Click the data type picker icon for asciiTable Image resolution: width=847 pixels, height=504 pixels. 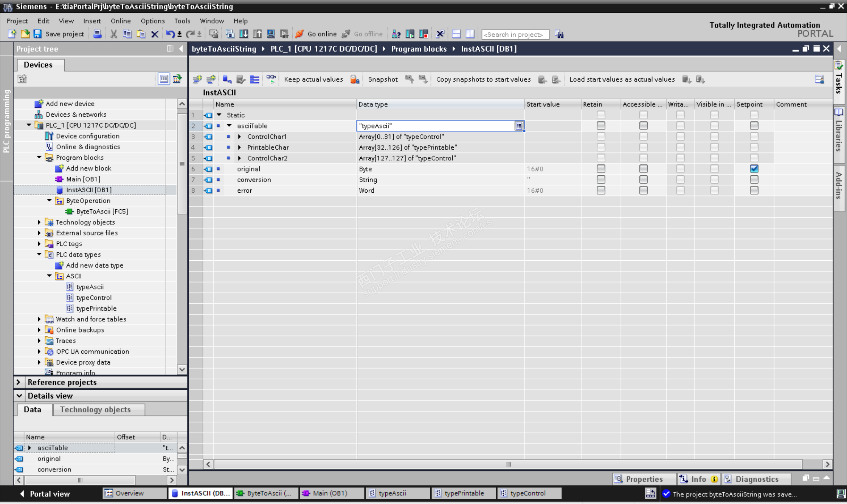pos(519,126)
